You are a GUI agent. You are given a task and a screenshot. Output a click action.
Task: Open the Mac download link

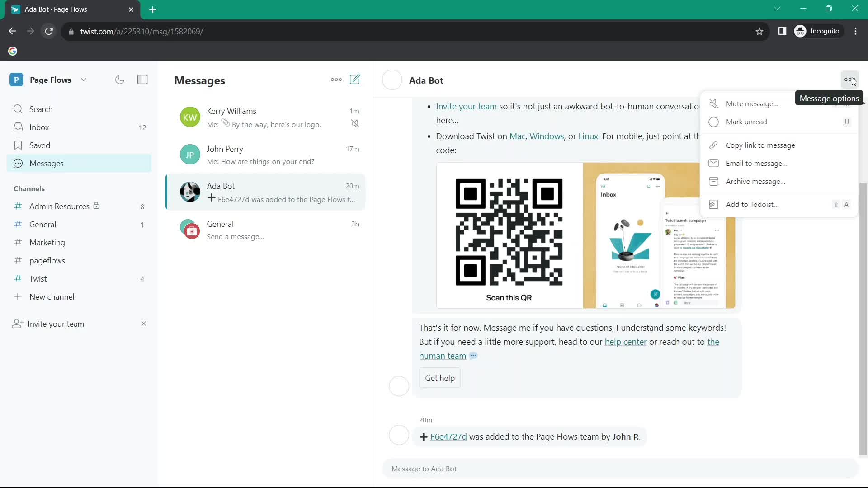point(517,136)
